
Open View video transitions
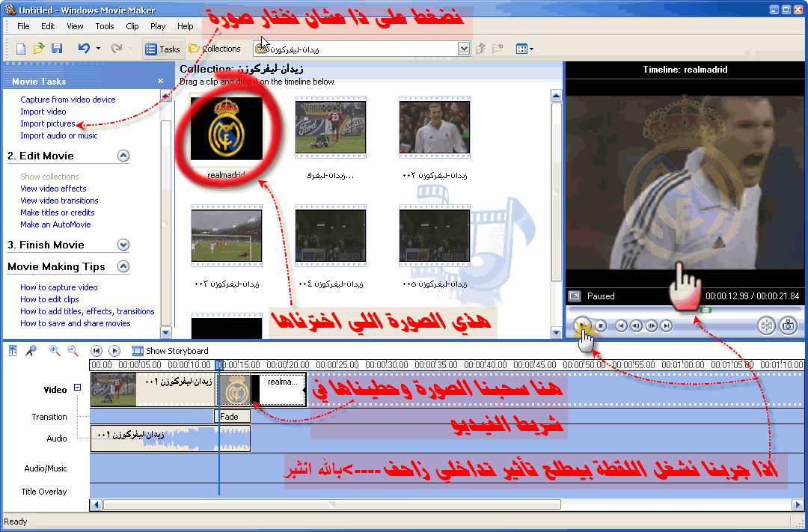pos(59,201)
